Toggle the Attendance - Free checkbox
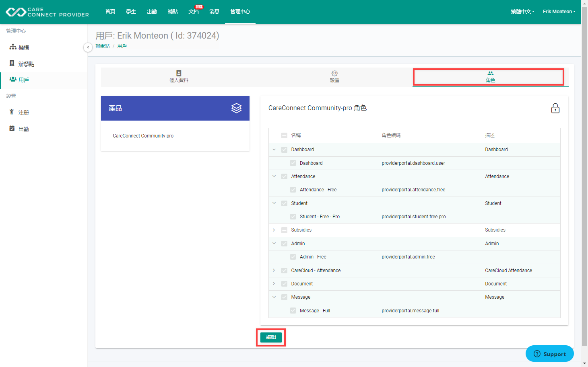Viewport: 588px width, 367px height. click(x=293, y=190)
